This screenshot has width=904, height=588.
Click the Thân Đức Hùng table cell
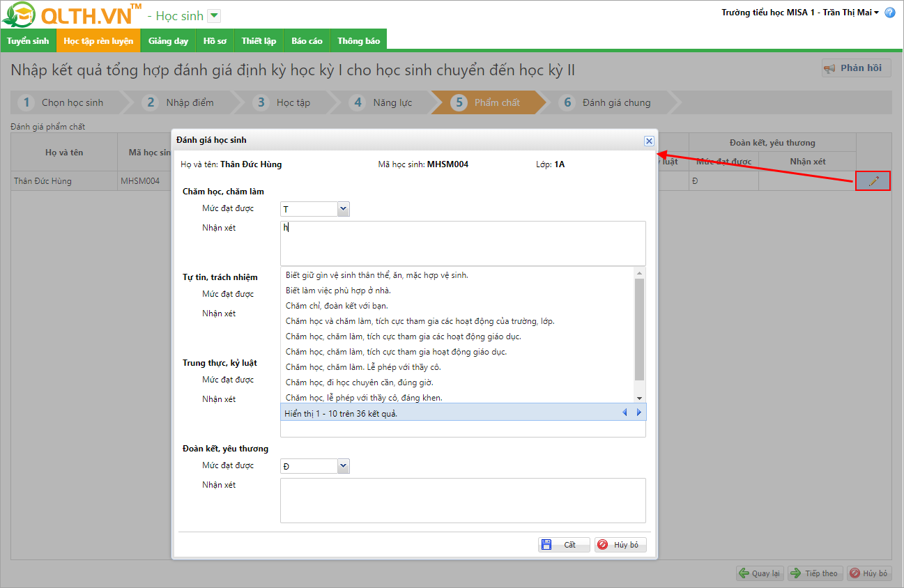[x=64, y=181]
